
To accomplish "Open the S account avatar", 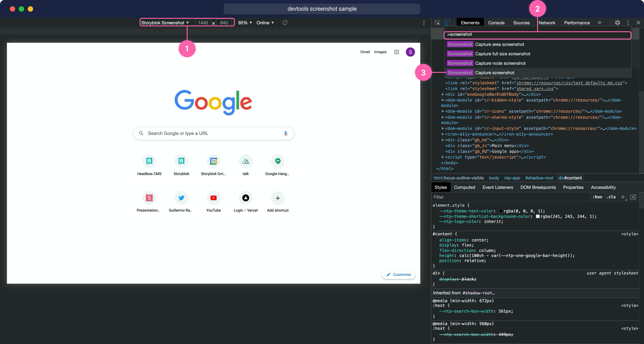I will coord(410,52).
